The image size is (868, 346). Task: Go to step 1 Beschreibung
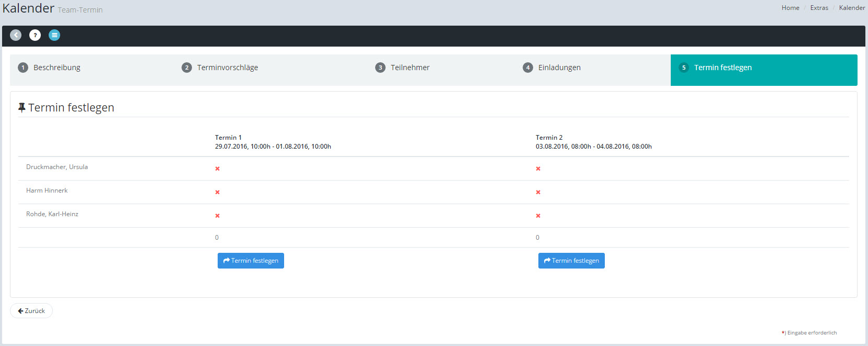(57, 68)
